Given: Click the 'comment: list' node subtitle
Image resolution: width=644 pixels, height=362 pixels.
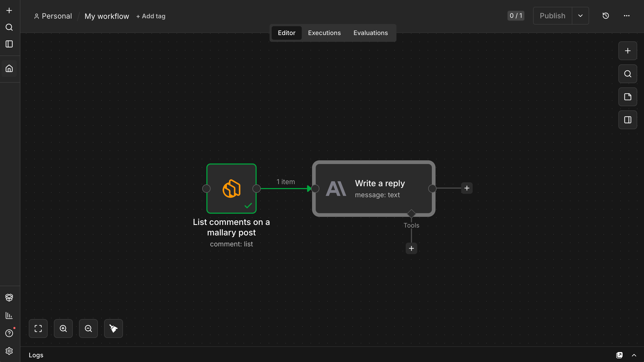Looking at the screenshot, I should pyautogui.click(x=231, y=244).
